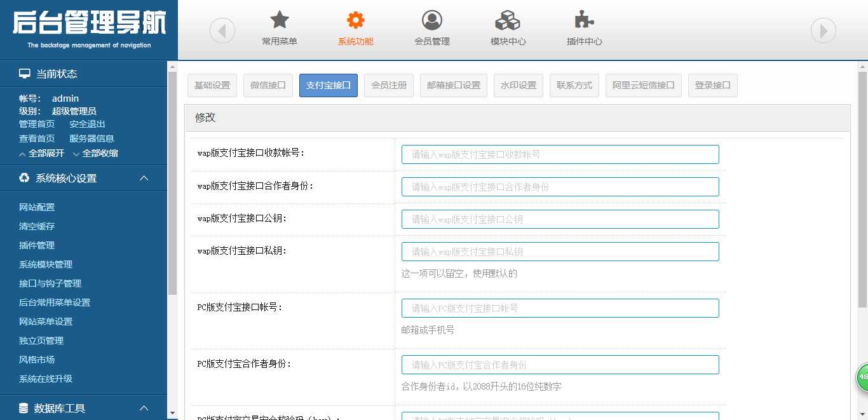
Task: Switch to the 微信接口 tab
Action: pyautogui.click(x=268, y=85)
